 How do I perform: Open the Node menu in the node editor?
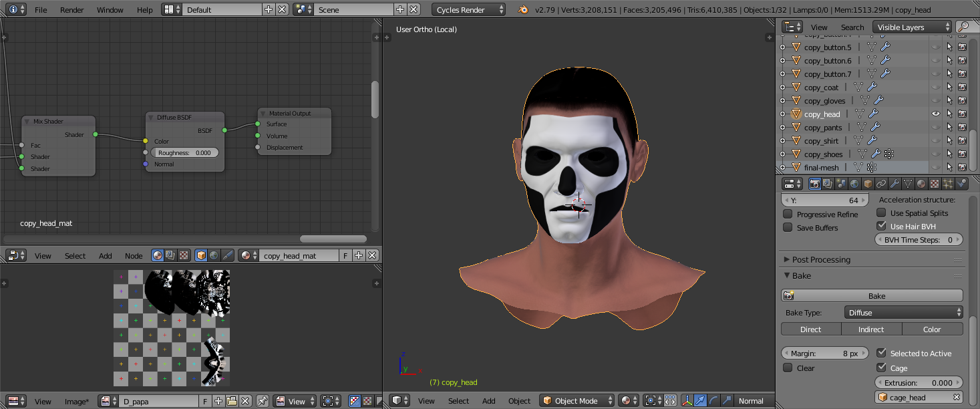(x=134, y=255)
